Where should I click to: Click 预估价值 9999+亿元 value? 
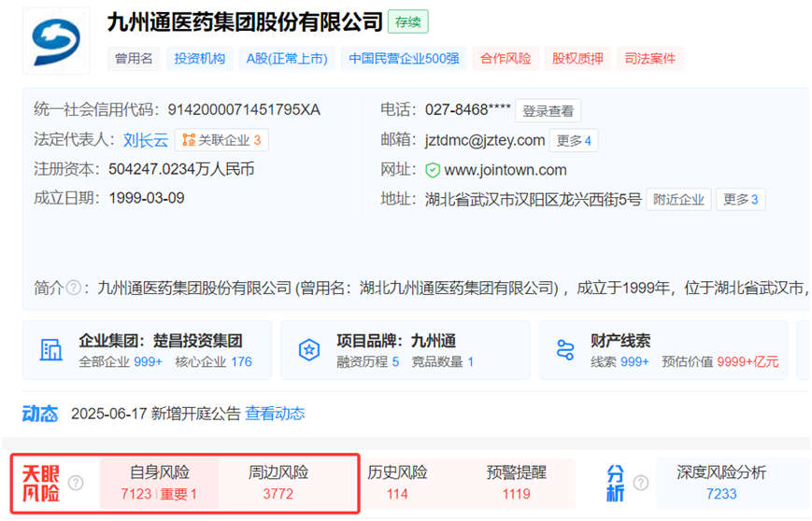(x=719, y=361)
